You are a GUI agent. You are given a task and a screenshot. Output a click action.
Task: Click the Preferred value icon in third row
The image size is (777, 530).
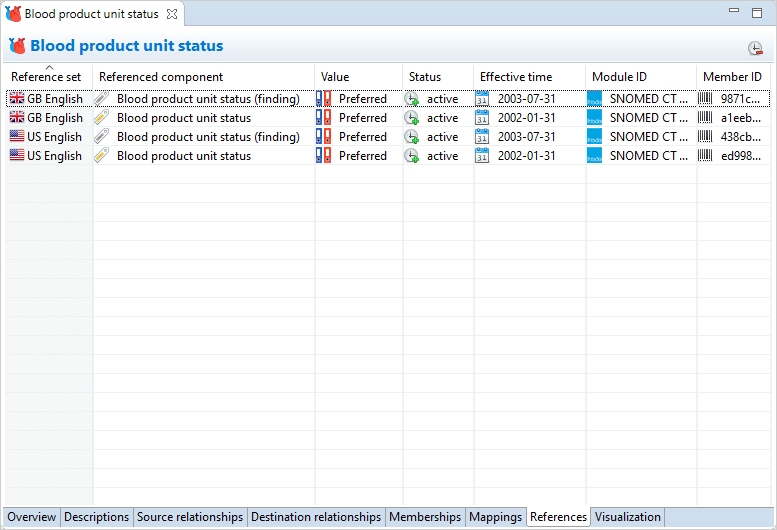coord(324,137)
